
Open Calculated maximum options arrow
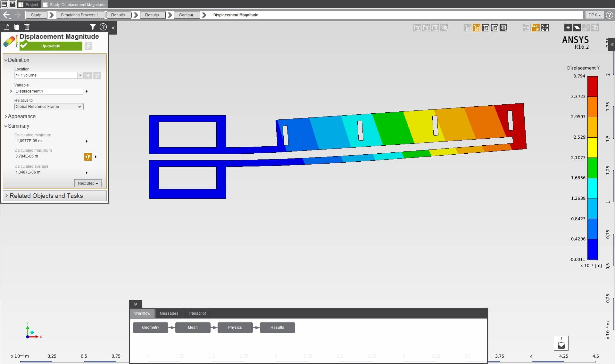click(96, 157)
